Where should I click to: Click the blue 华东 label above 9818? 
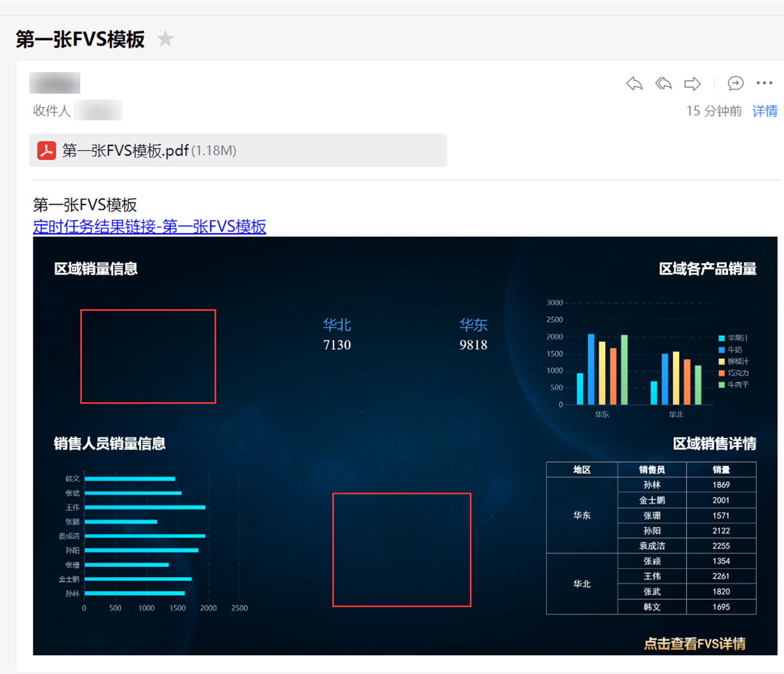coord(474,325)
